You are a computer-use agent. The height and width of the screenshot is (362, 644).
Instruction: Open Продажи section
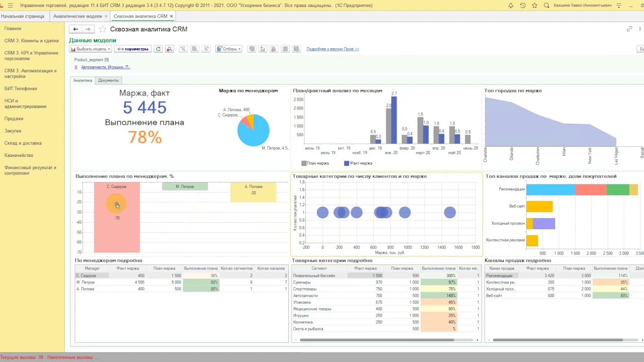click(x=14, y=119)
